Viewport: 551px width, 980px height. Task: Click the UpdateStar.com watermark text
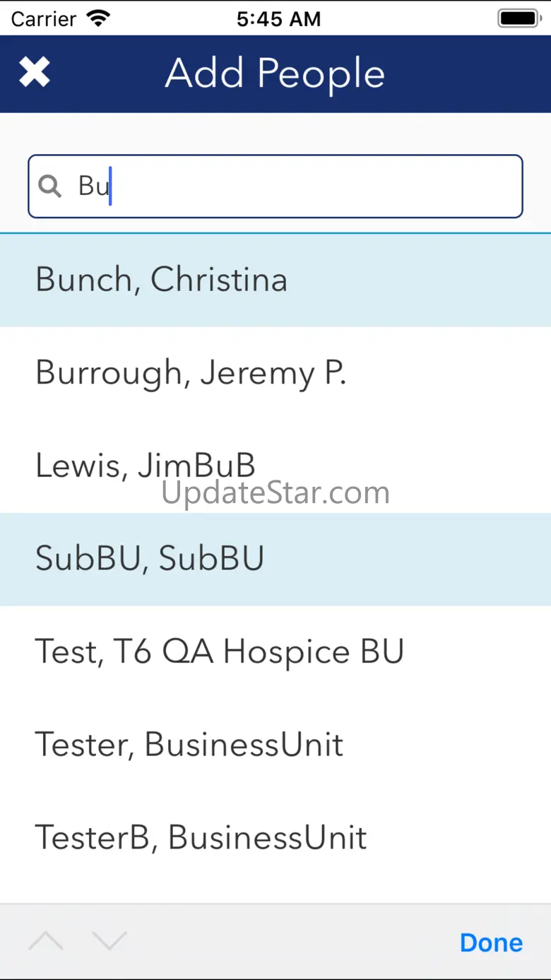(x=275, y=492)
